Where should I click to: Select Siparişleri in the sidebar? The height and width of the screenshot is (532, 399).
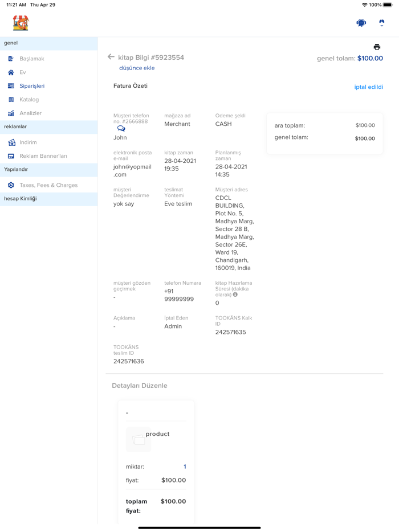(x=32, y=86)
